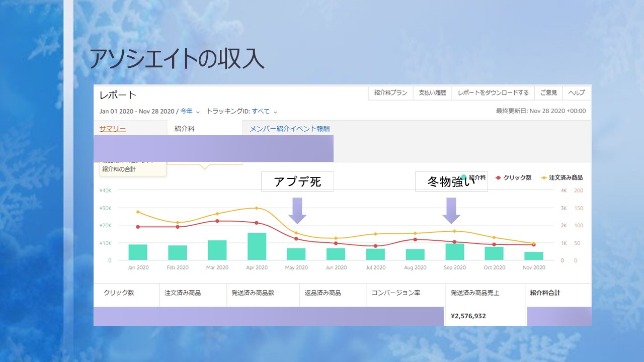This screenshot has width=644, height=362.
Task: Open the ご意見 feedback link
Action: (548, 93)
